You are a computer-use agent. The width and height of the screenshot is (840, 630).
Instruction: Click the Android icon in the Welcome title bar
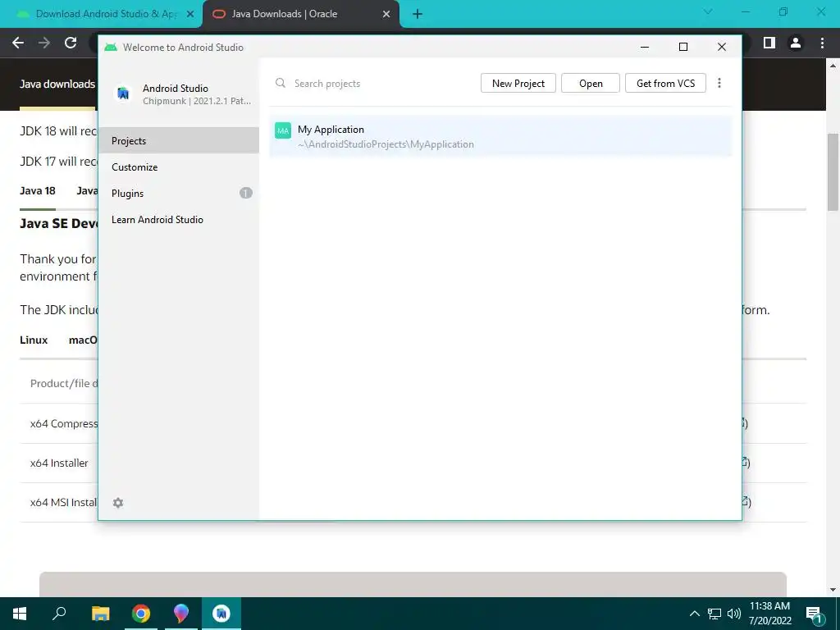[x=111, y=47]
